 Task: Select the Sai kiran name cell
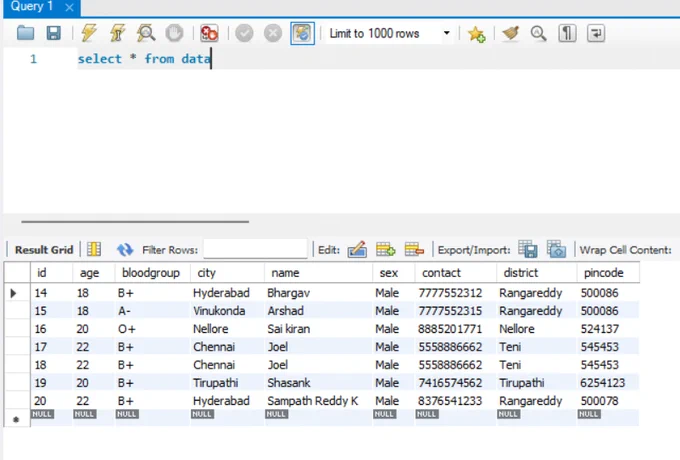(318, 329)
